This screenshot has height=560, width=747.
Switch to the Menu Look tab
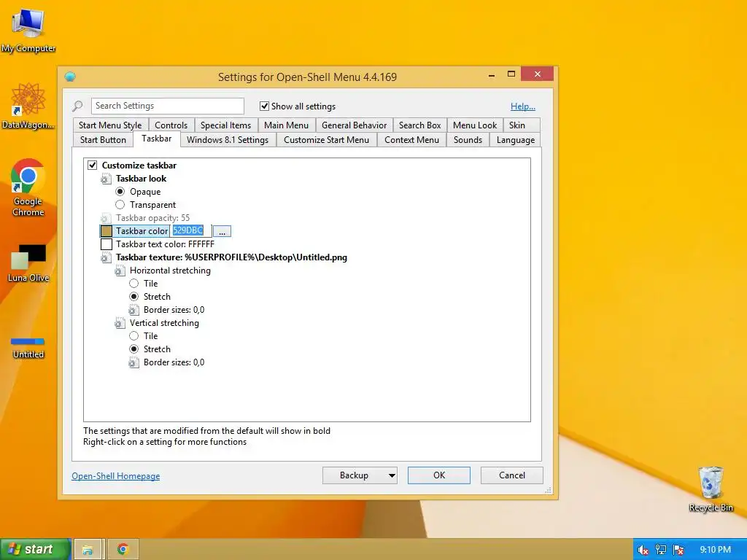[474, 125]
